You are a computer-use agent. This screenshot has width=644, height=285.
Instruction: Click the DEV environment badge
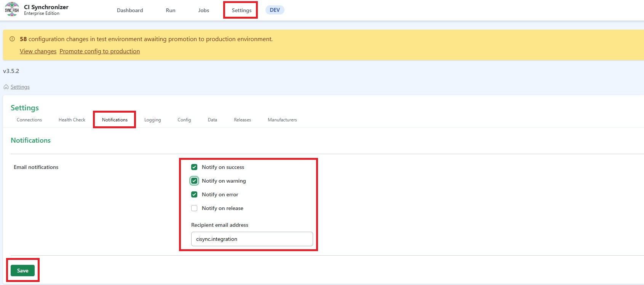tap(275, 10)
